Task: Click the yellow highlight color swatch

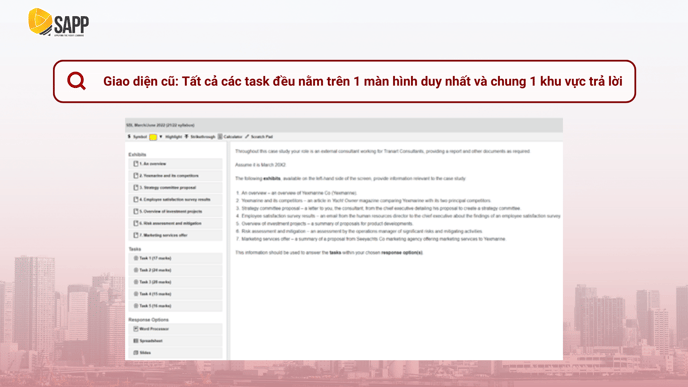Action: coord(153,137)
